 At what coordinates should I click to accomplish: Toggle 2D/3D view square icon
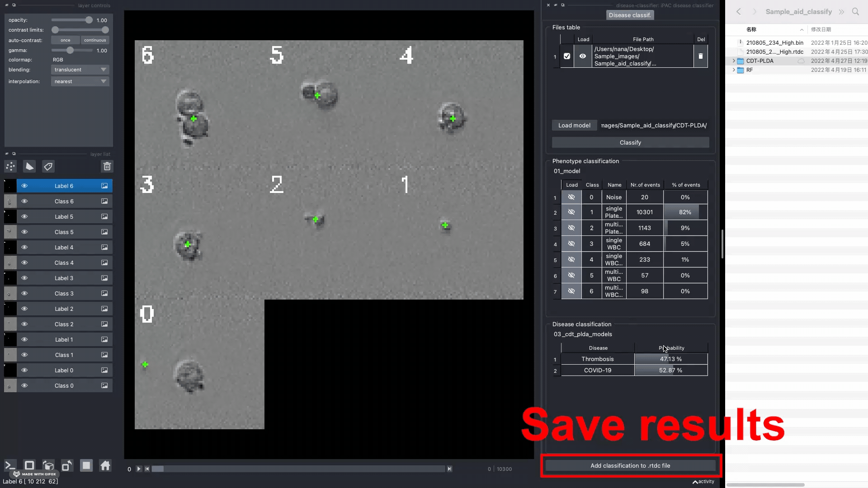[x=29, y=465]
